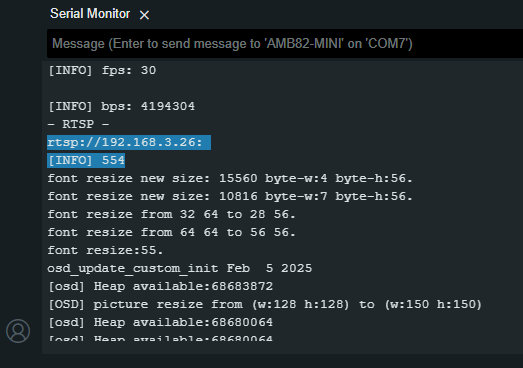Focus the message input field for AMB82-MINI
Screen dimensions: 523x368
tap(285, 44)
